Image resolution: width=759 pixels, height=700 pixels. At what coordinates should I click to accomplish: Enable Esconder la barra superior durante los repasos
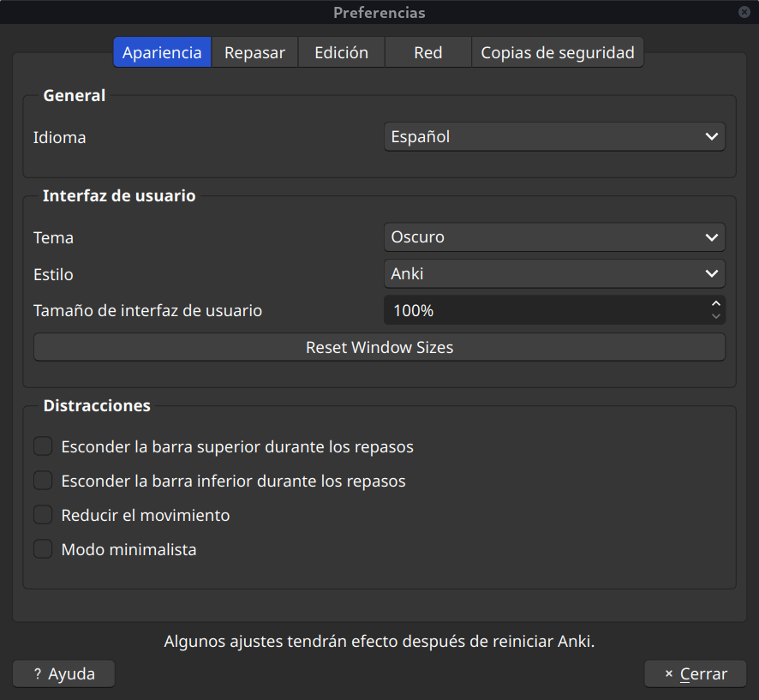(x=43, y=446)
